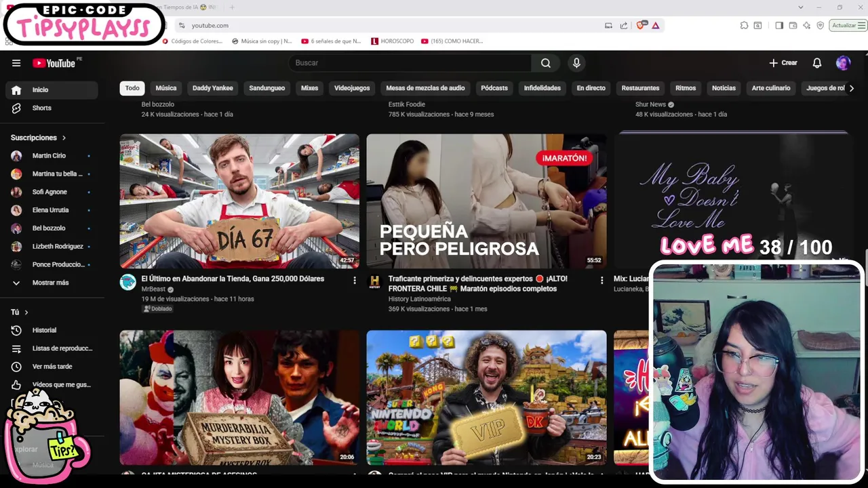Open the browser extensions puzzle icon

click(744, 25)
